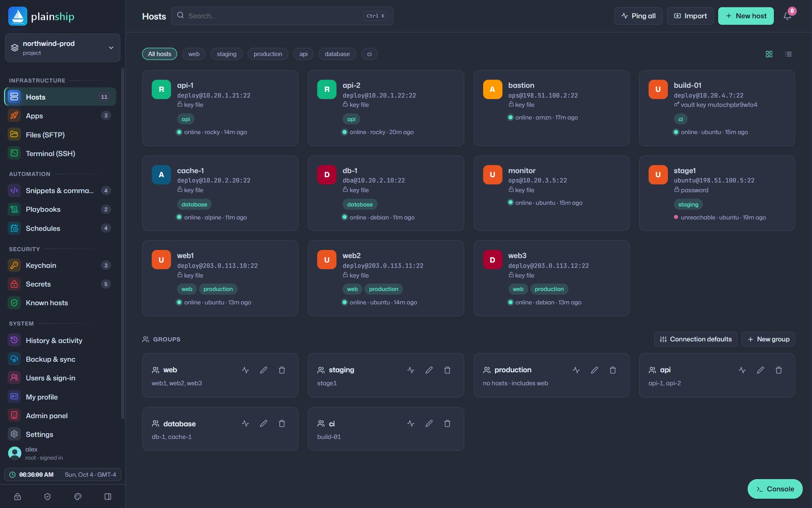
Task: Open Admin panel
Action: tap(60, 416)
